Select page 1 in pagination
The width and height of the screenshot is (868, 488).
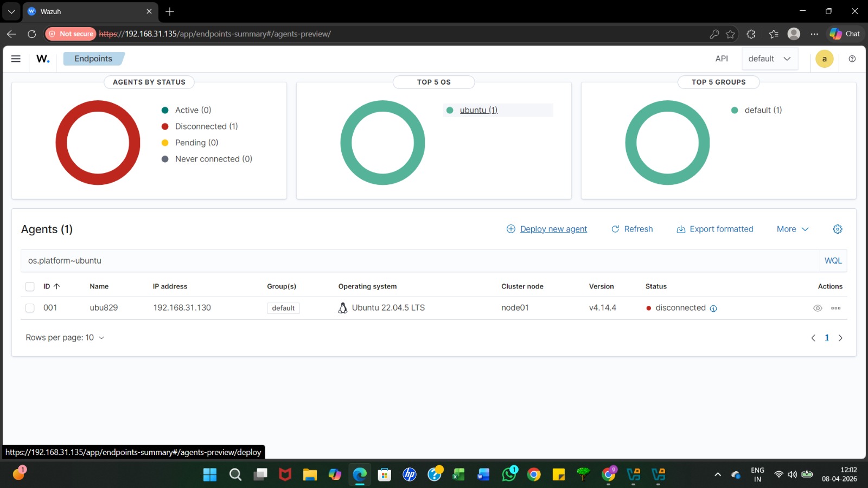(x=827, y=338)
